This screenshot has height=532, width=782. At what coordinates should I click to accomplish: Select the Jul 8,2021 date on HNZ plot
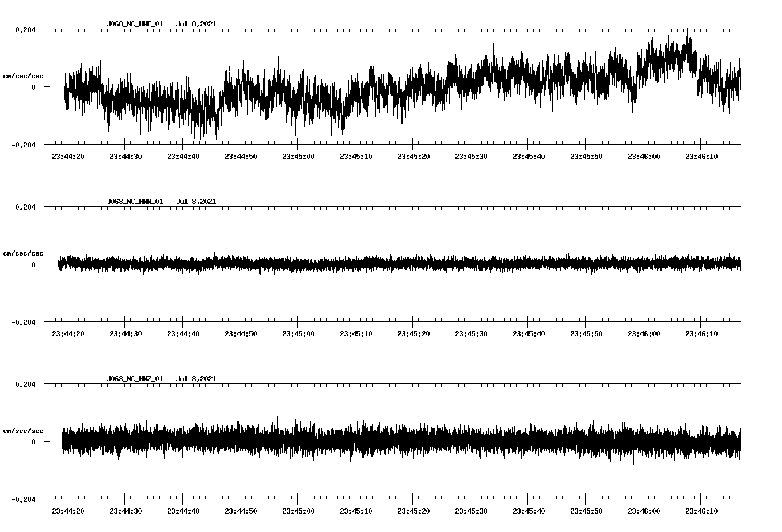point(196,379)
